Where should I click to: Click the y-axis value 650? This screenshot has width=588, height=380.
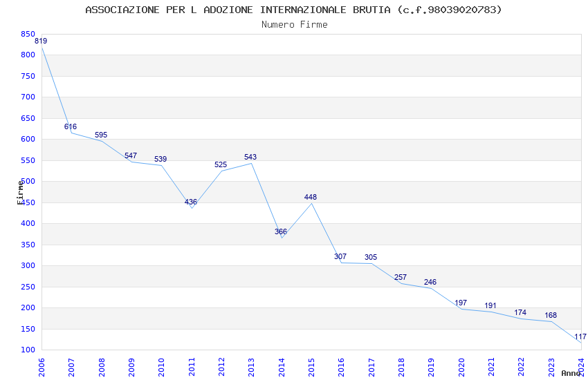point(28,118)
